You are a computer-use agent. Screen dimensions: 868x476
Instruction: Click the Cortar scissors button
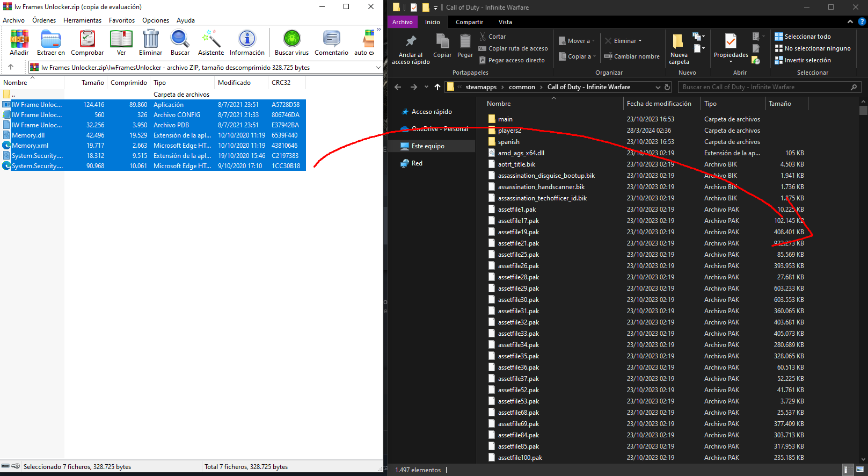[492, 37]
